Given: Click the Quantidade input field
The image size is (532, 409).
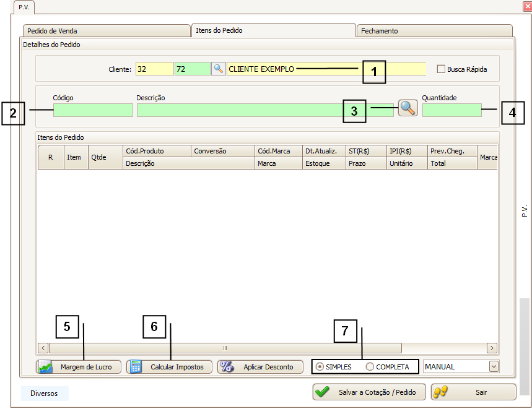Looking at the screenshot, I should (451, 110).
